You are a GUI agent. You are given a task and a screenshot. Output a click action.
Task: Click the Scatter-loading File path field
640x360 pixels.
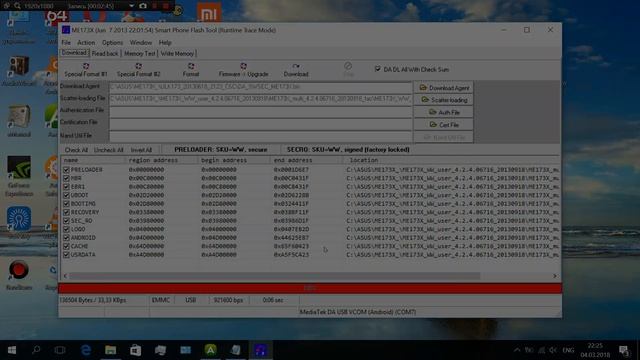point(260,99)
